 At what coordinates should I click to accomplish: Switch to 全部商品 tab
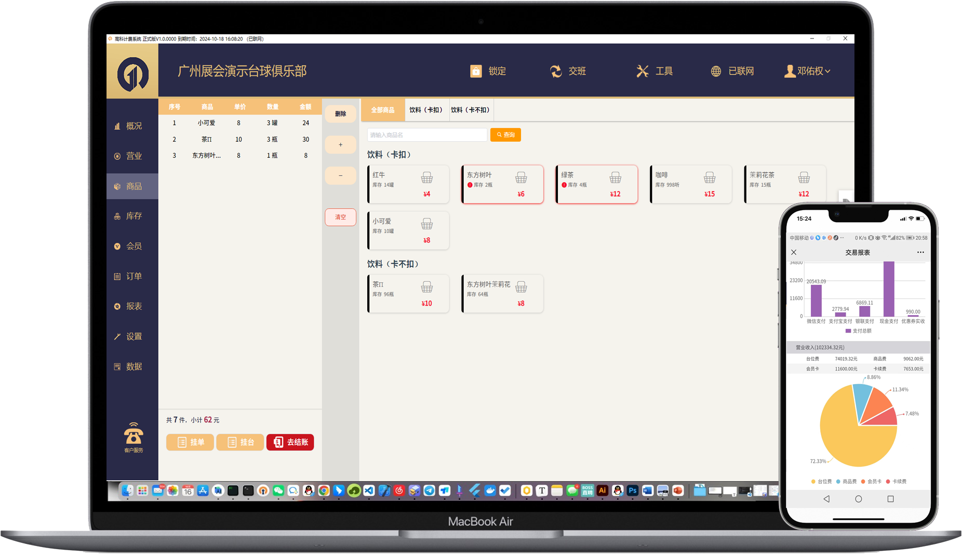383,110
